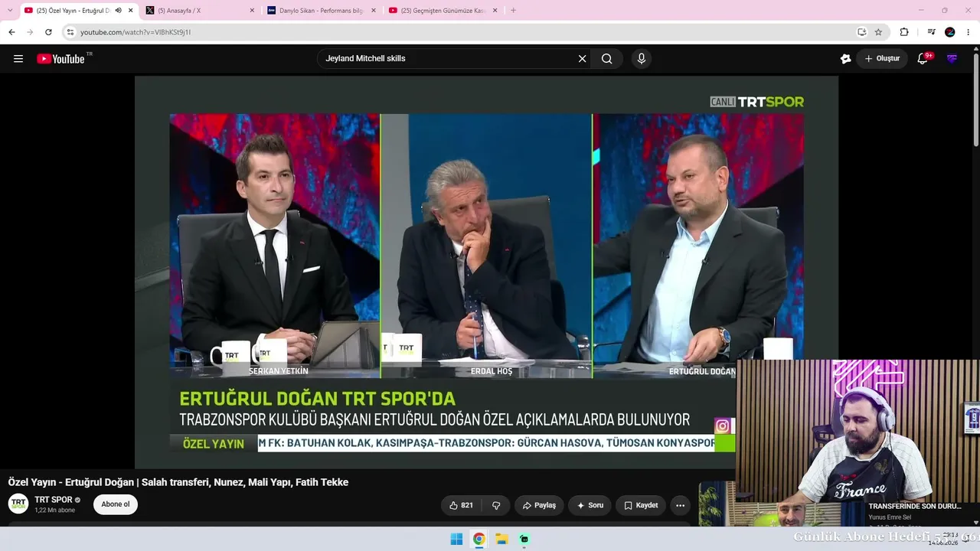Like the video with 821 likes
980x551 pixels.
[x=461, y=505]
